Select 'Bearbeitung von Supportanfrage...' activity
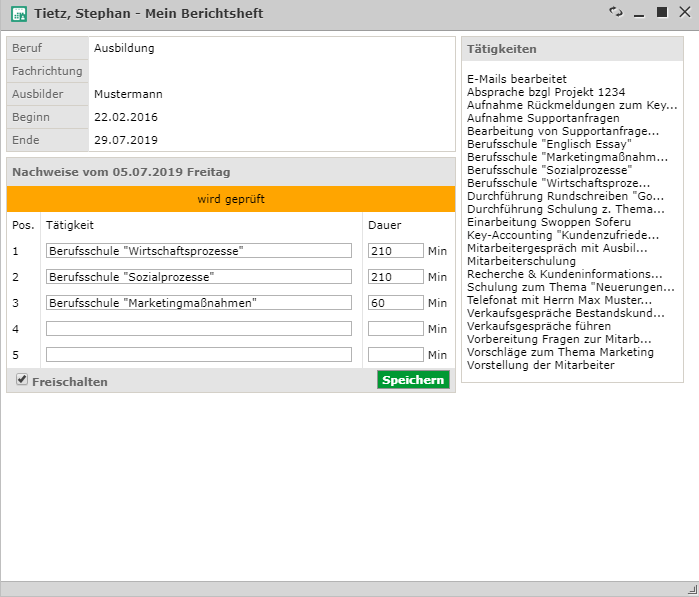 tap(563, 131)
